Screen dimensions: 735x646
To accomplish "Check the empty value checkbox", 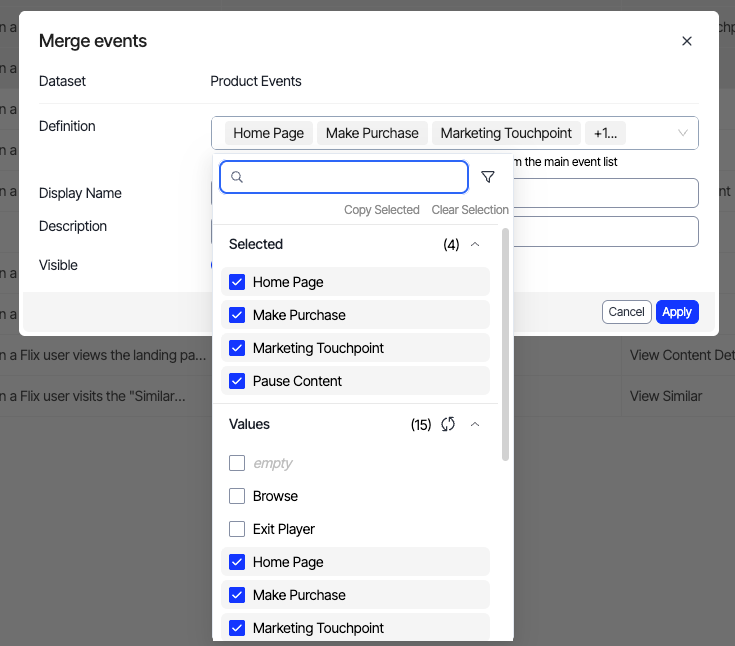I will pos(237,463).
